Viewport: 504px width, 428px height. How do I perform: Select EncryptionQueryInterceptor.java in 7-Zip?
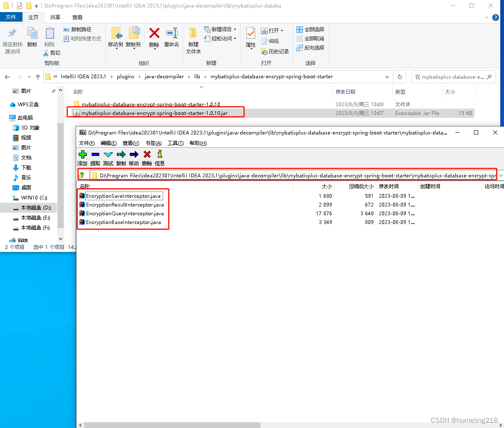125,214
